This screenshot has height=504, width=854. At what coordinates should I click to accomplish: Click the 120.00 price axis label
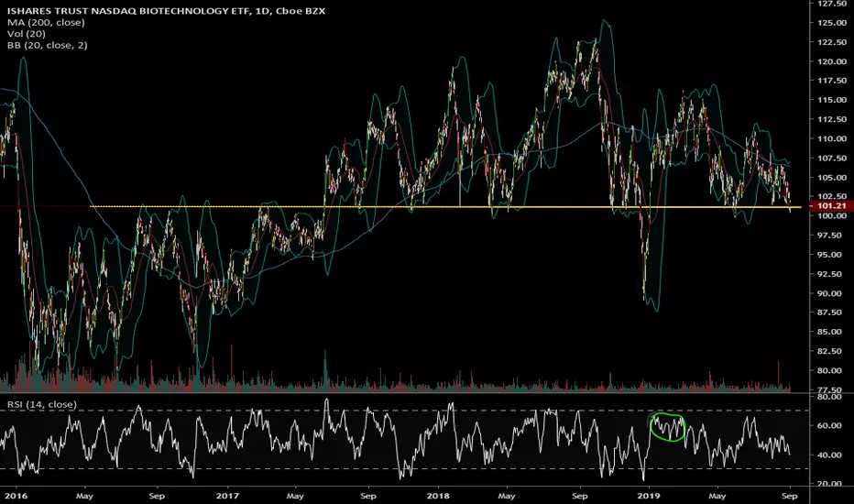click(831, 61)
